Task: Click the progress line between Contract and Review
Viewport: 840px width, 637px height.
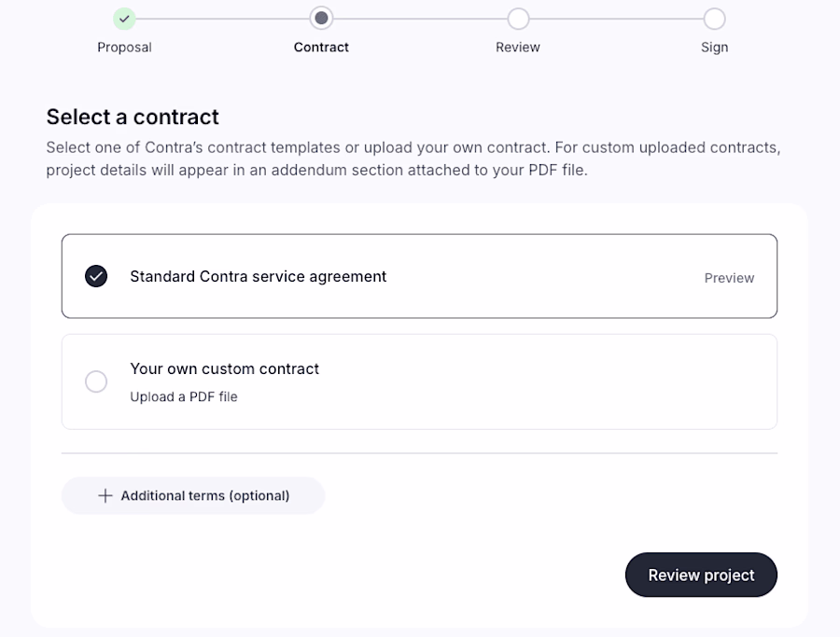Action: pos(420,19)
